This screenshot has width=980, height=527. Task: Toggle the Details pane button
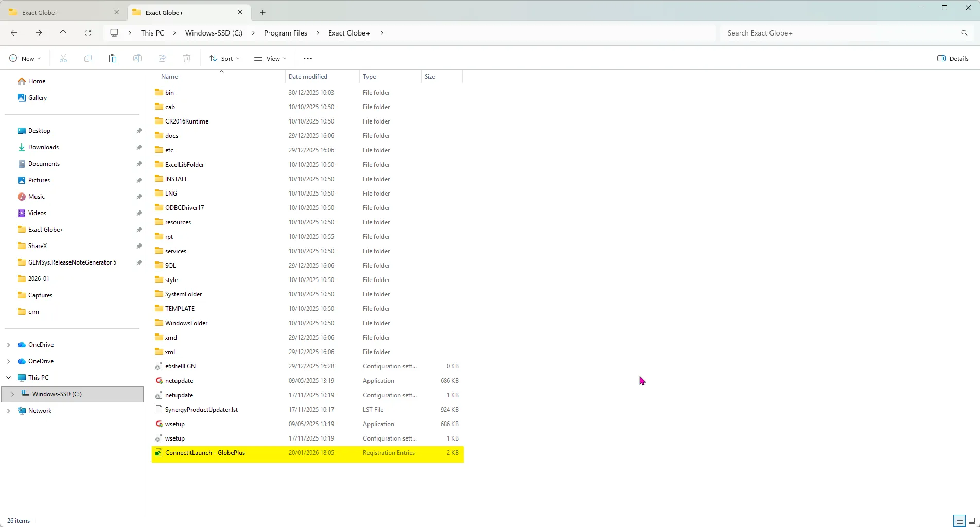[x=953, y=59]
